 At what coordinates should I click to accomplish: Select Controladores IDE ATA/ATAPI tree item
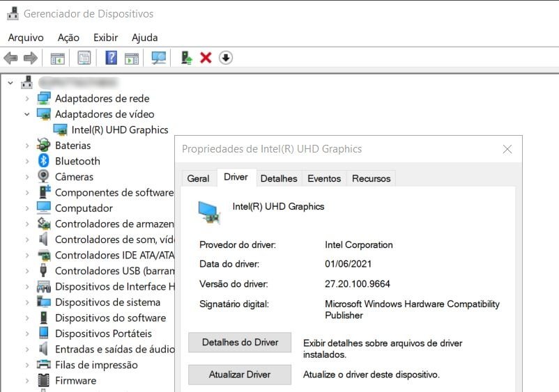pyautogui.click(x=114, y=256)
